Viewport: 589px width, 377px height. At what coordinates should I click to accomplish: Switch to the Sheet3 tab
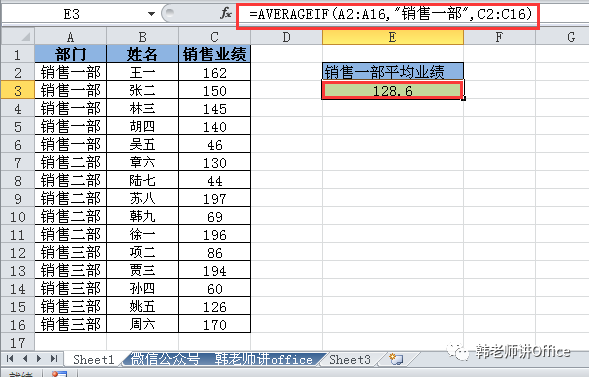coord(350,360)
